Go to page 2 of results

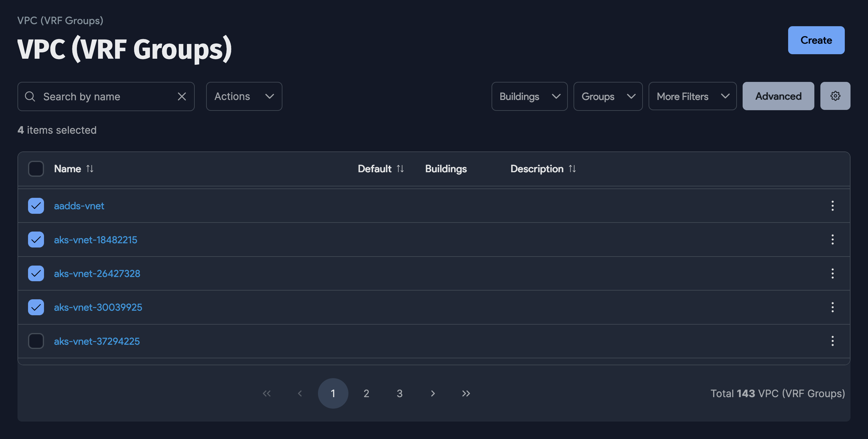(366, 393)
